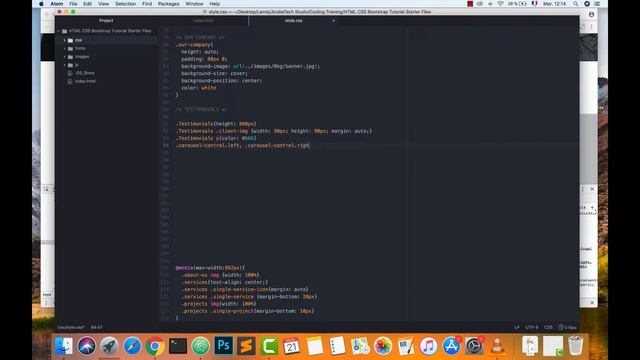Image resolution: width=640 pixels, height=360 pixels.
Task: Click menu bar clock Mer. 12:14
Action: tap(554, 4)
